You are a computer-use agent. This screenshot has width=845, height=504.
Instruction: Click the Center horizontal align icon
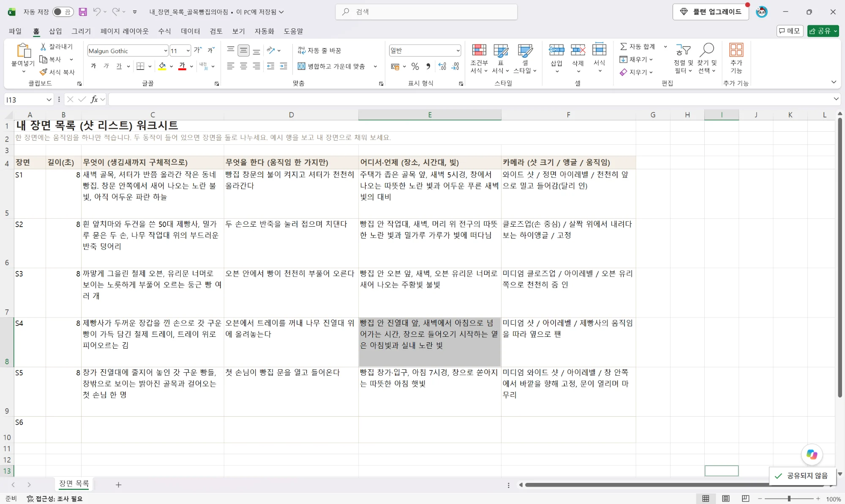(244, 66)
